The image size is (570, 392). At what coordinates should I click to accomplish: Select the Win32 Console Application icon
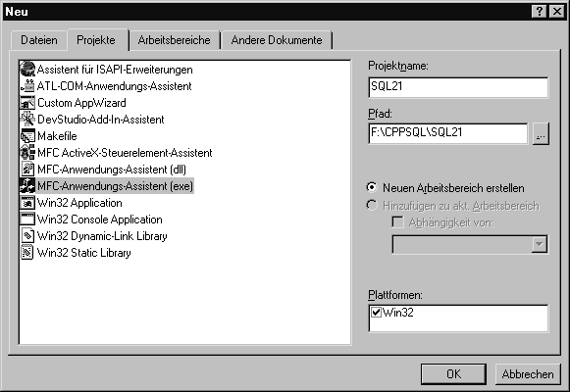click(x=27, y=220)
